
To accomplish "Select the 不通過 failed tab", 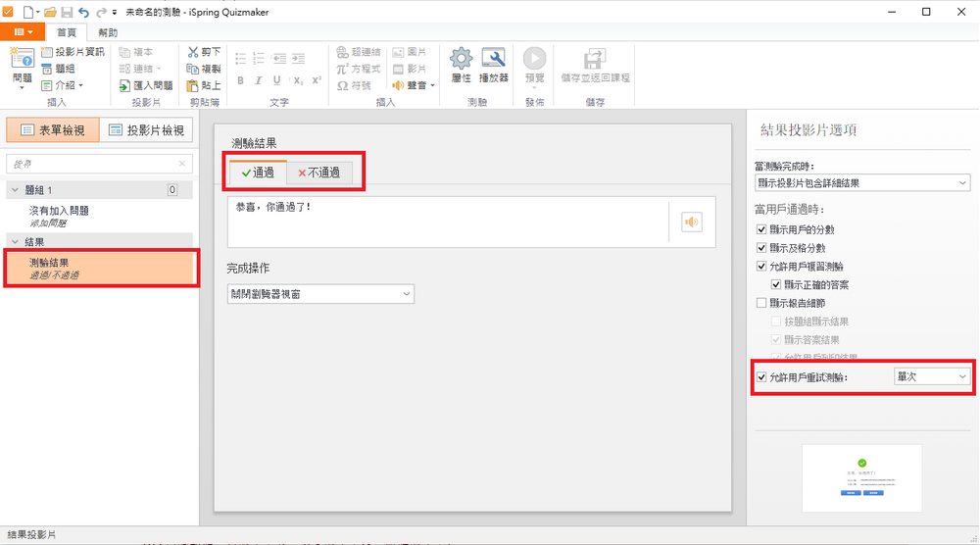I will [x=318, y=173].
